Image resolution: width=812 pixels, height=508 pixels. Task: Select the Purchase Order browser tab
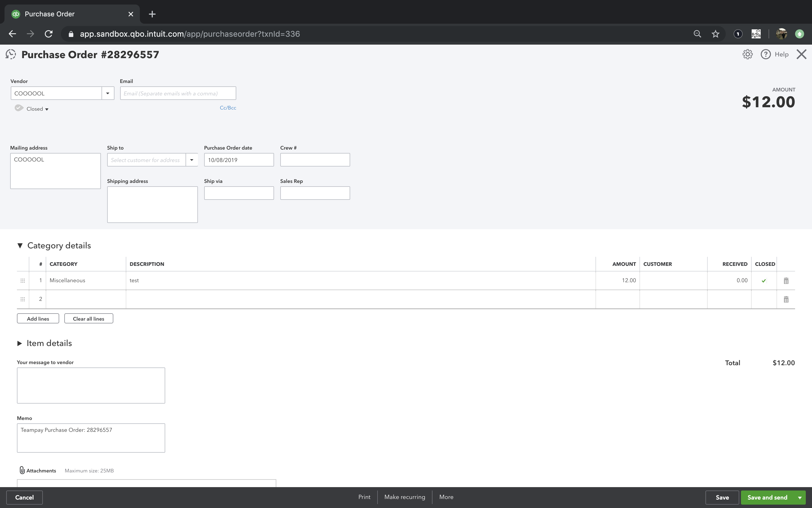72,14
